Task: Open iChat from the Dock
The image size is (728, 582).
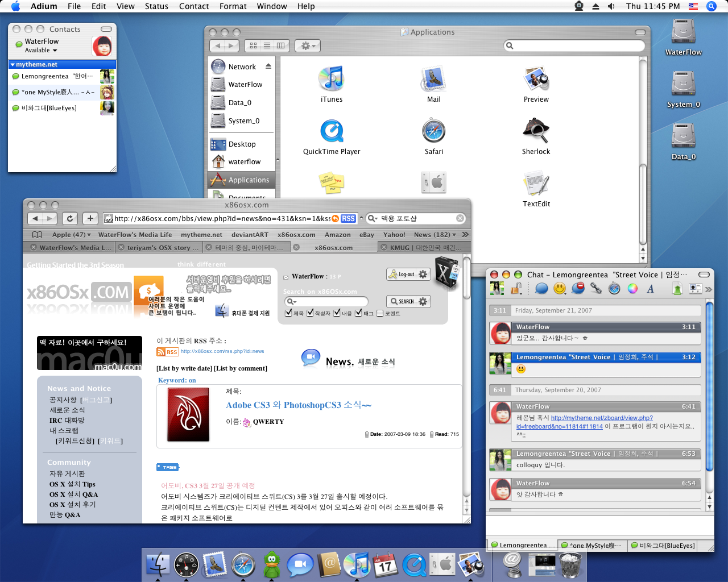Action: coord(300,564)
